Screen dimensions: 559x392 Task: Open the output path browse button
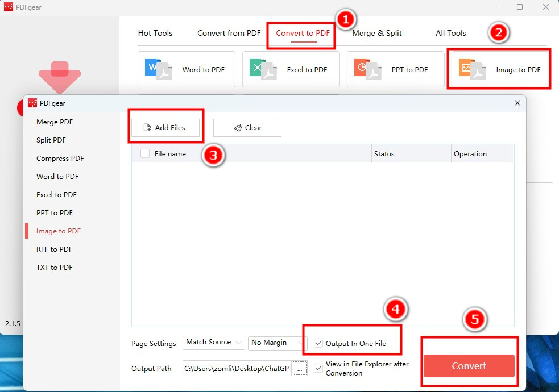tap(300, 368)
